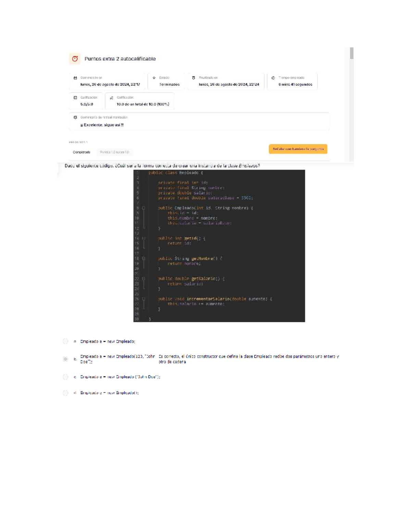Click the clock icon beside 'Tiempo empleado'
The height and width of the screenshot is (532, 411).
tap(273, 78)
